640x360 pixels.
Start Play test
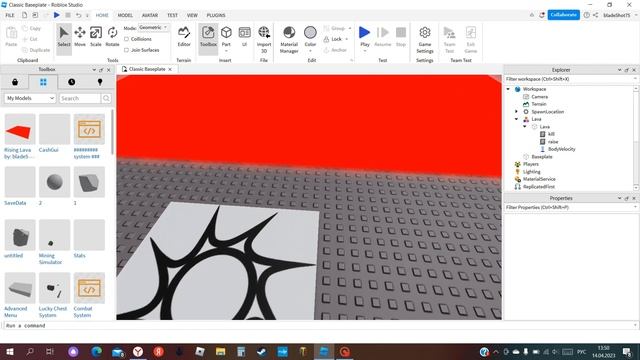(364, 33)
